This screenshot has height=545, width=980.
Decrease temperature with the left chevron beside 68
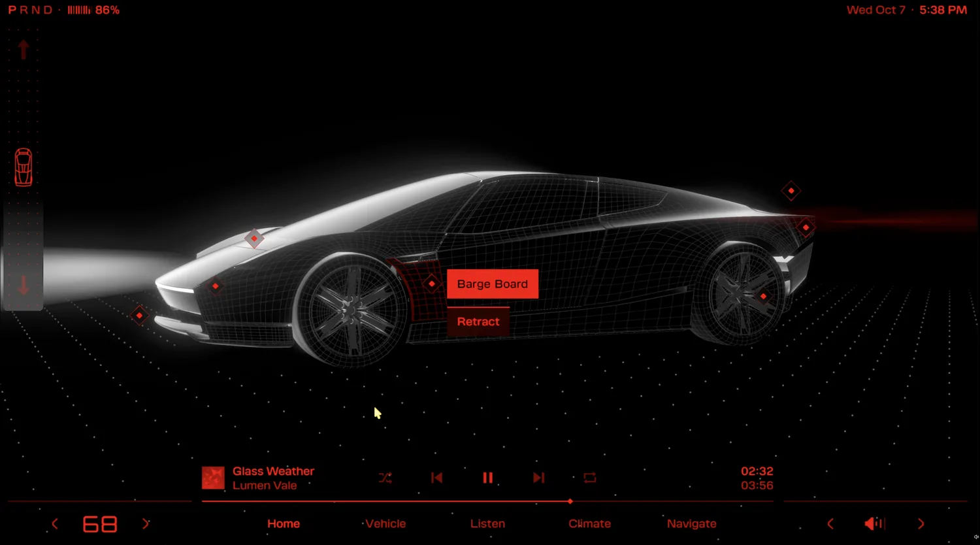(55, 523)
